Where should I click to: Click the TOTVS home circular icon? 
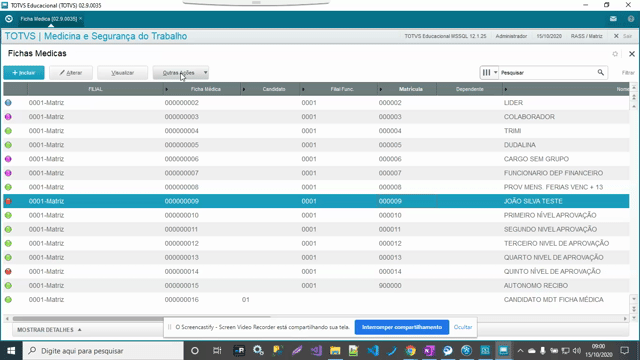click(x=9, y=19)
